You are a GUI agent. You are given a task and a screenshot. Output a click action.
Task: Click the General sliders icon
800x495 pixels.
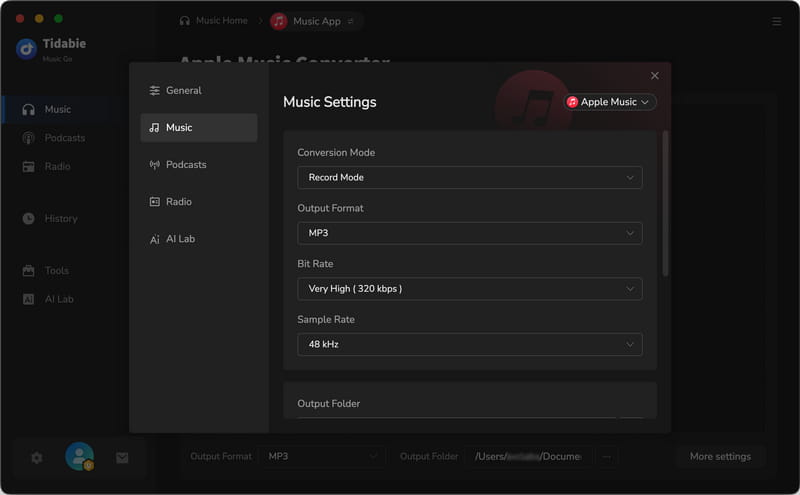pos(154,90)
